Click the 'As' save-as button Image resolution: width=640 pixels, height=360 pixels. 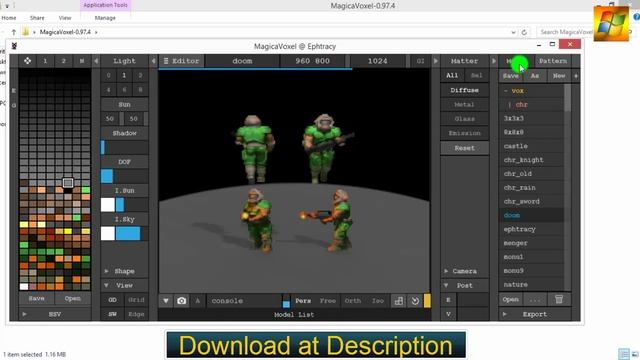pos(535,76)
